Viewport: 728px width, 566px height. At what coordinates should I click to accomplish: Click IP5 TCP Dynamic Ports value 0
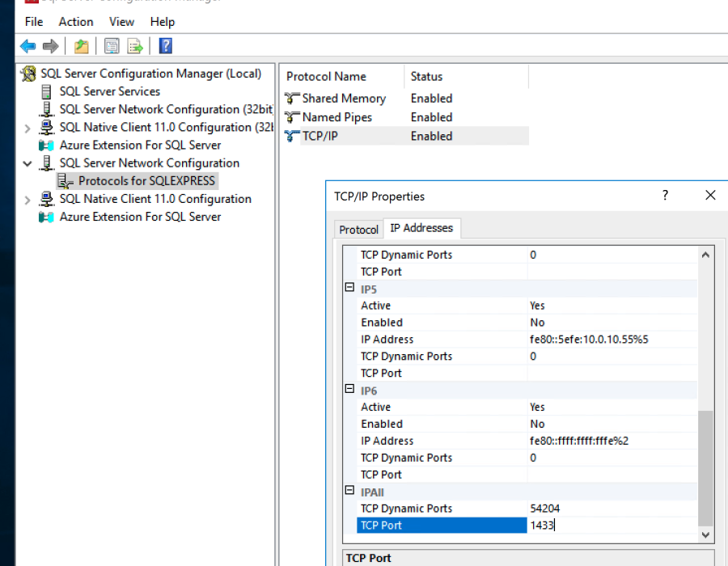533,357
